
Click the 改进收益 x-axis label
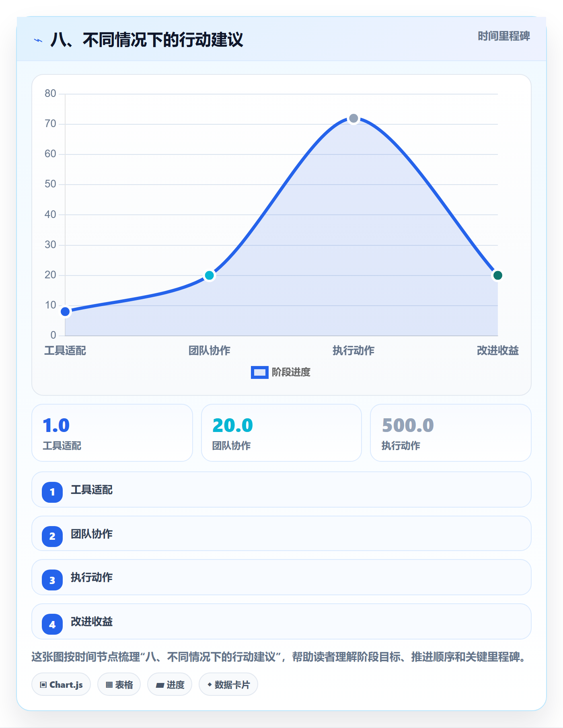[x=497, y=351]
